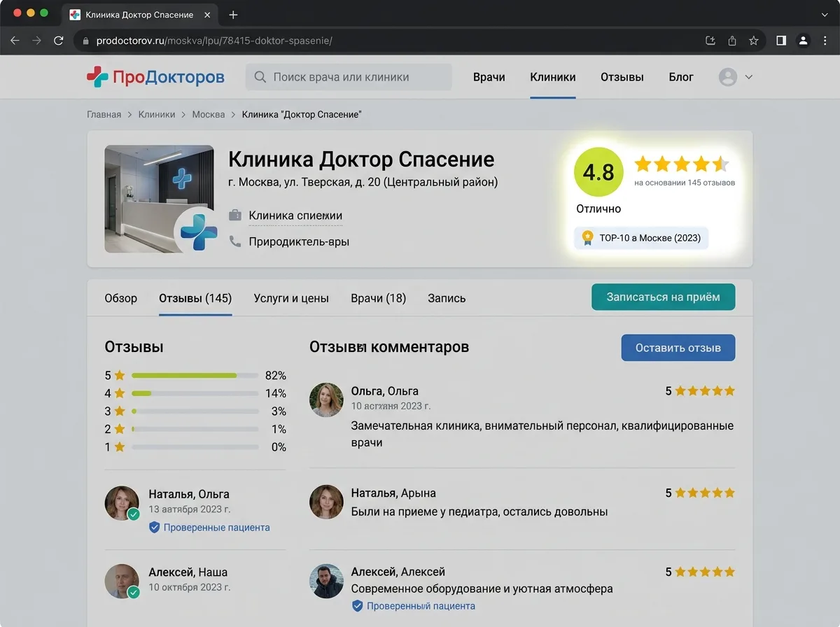Click avatar of reviewer Наталья, Арына
Viewport: 840px width, 627px height.
(326, 503)
